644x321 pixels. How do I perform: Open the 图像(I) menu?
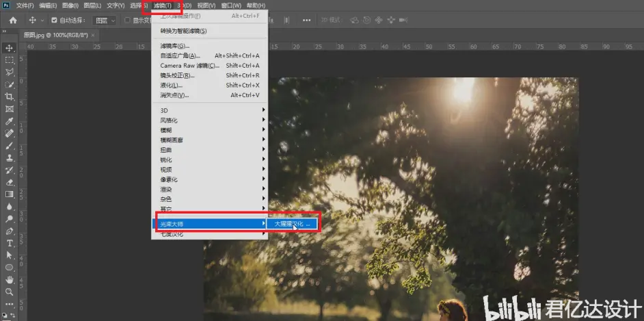(70, 5)
